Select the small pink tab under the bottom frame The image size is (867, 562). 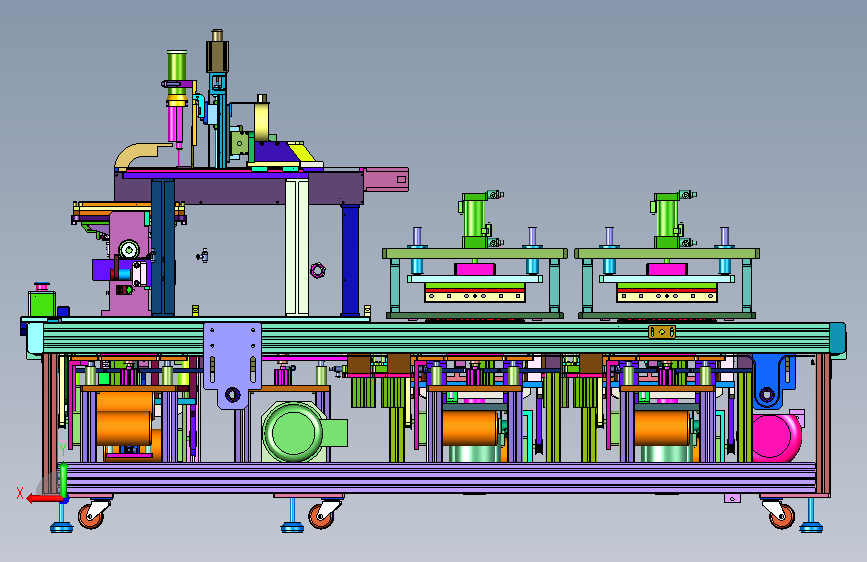[732, 498]
